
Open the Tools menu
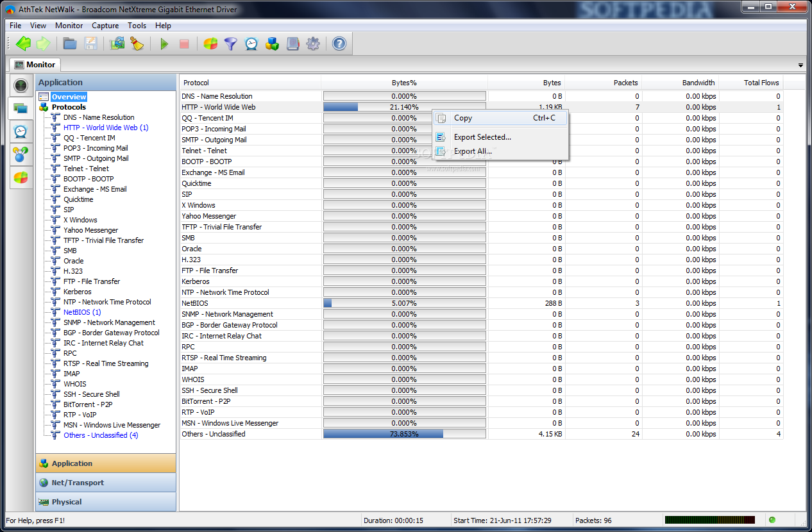tap(137, 26)
